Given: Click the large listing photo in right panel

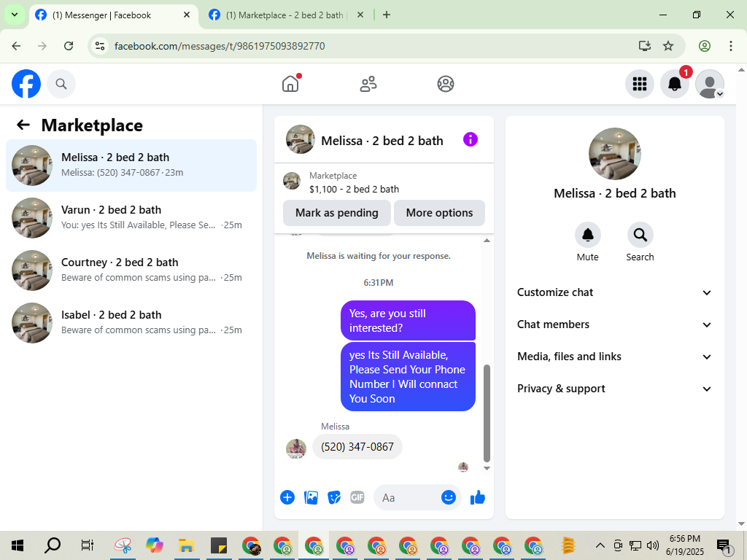Looking at the screenshot, I should [x=614, y=153].
